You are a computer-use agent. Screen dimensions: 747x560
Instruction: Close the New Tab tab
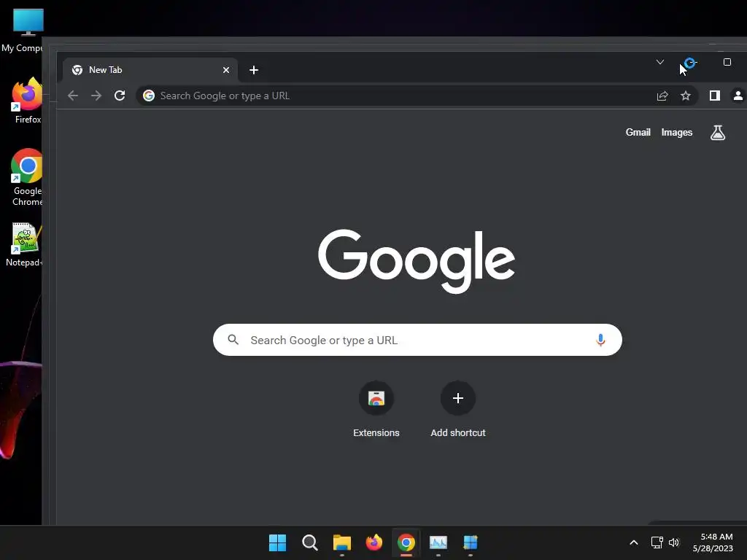226,70
